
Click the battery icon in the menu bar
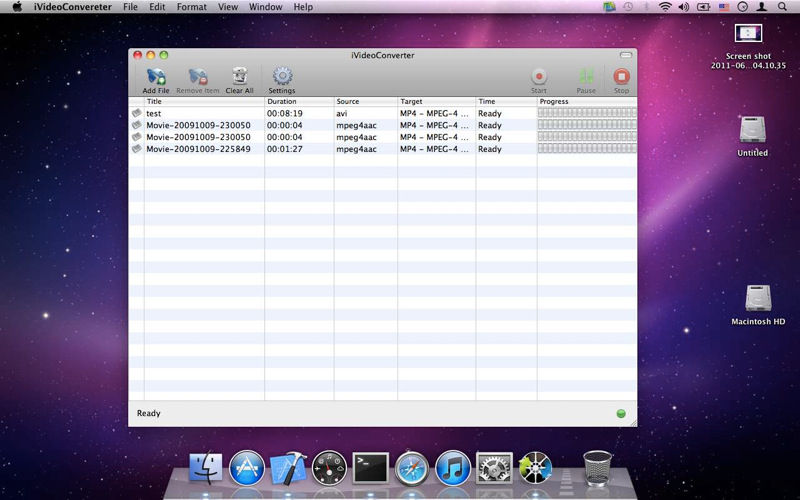click(704, 7)
